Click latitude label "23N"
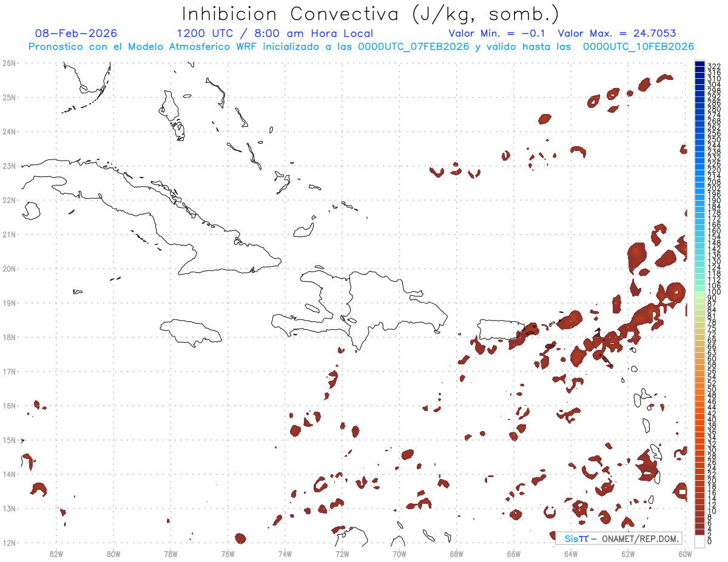The height and width of the screenshot is (562, 728). tap(9, 166)
